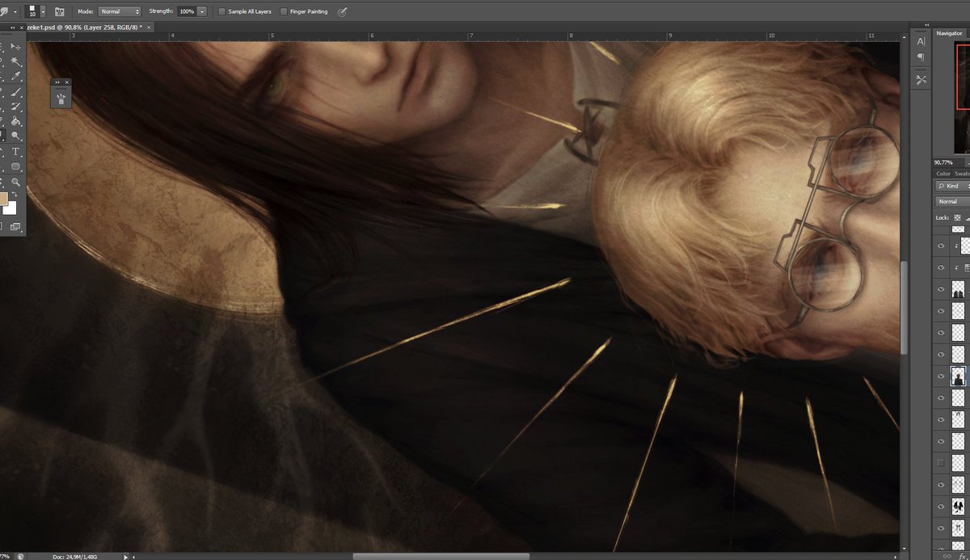Open the Paragraph panel icon
Image resolution: width=970 pixels, height=560 pixels.
click(921, 57)
